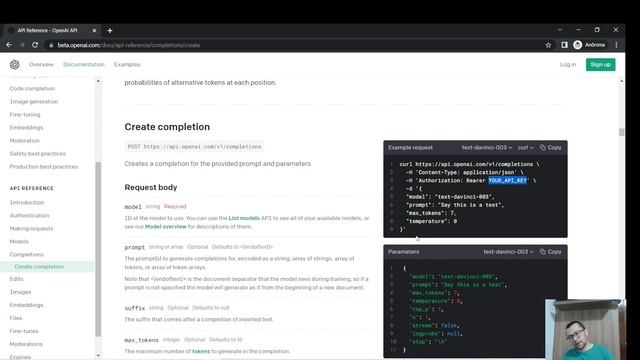Open Images in sidebar
Image resolution: width=640 pixels, height=360 pixels.
(x=20, y=292)
